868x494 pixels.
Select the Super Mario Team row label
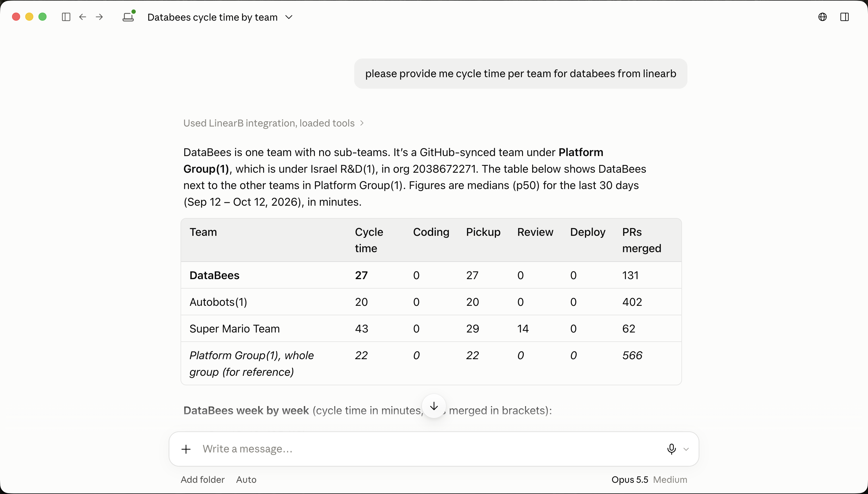tap(235, 328)
